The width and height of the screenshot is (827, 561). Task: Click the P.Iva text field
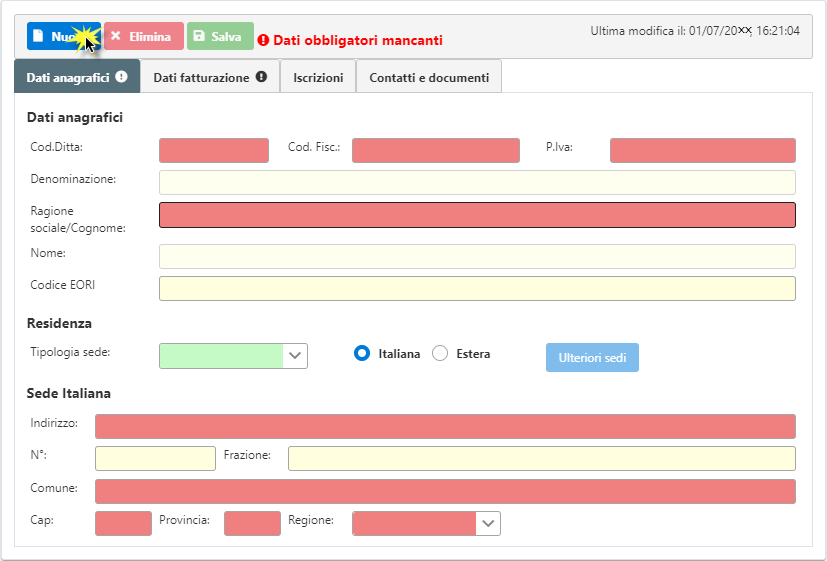[x=702, y=150]
